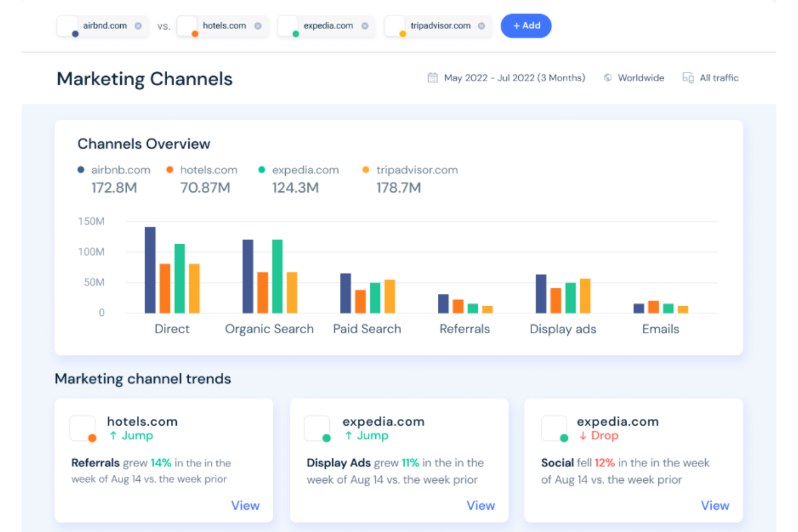The image size is (798, 532).
Task: Click the Direct axis label
Action: coord(172,329)
